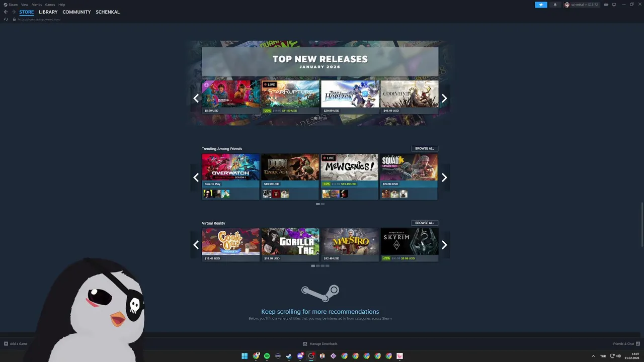Open the Games menu
This screenshot has height=362, width=644.
click(50, 5)
